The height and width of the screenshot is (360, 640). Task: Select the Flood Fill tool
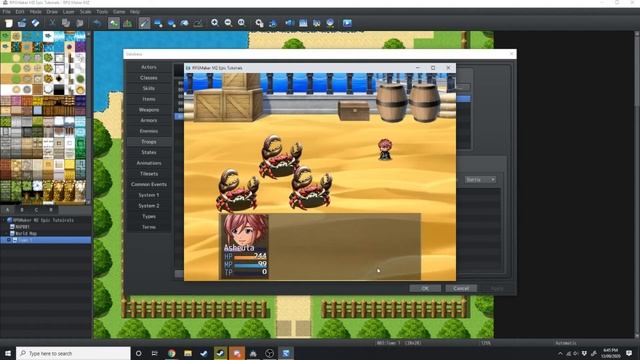pyautogui.click(x=185, y=23)
